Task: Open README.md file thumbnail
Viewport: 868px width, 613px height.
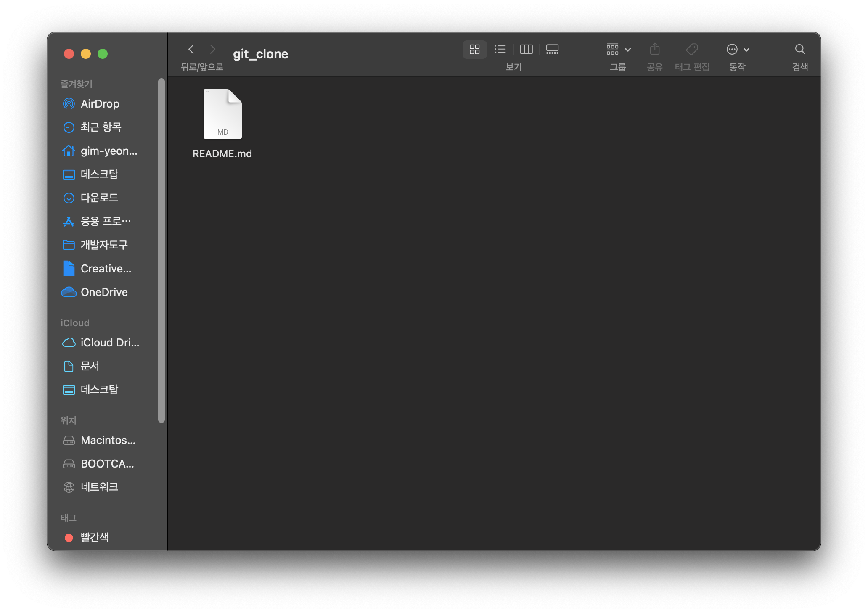Action: 223,114
